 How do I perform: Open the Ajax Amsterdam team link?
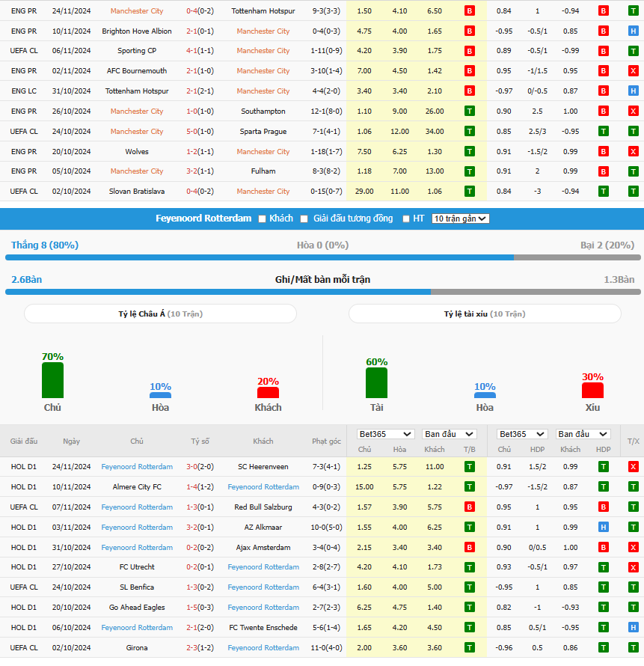click(263, 548)
